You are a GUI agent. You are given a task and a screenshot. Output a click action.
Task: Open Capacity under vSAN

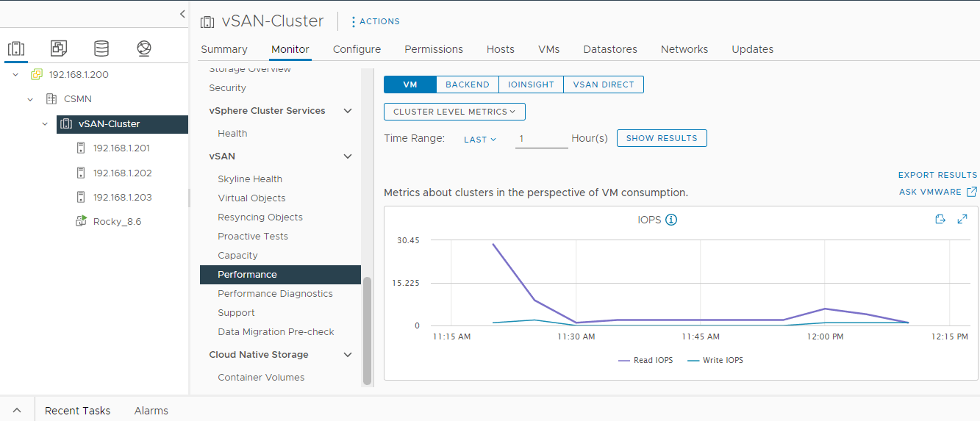[x=238, y=256]
